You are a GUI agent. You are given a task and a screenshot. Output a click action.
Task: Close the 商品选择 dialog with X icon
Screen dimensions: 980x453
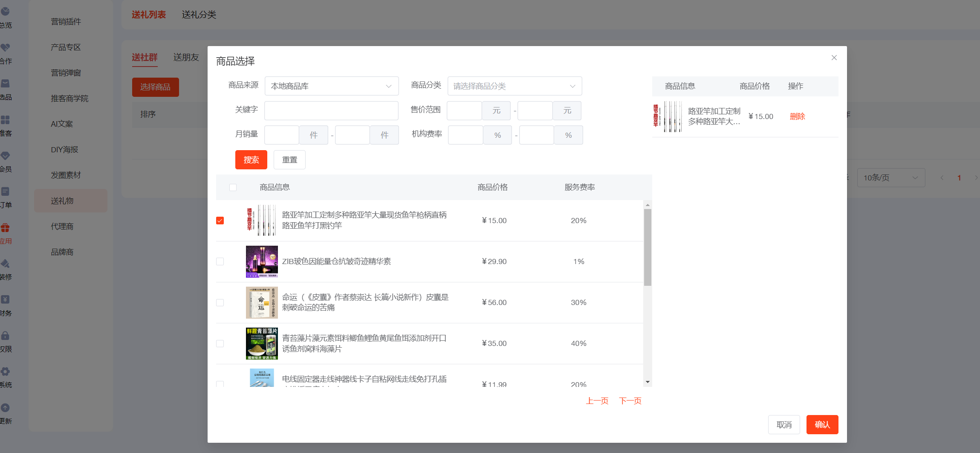[x=834, y=58]
